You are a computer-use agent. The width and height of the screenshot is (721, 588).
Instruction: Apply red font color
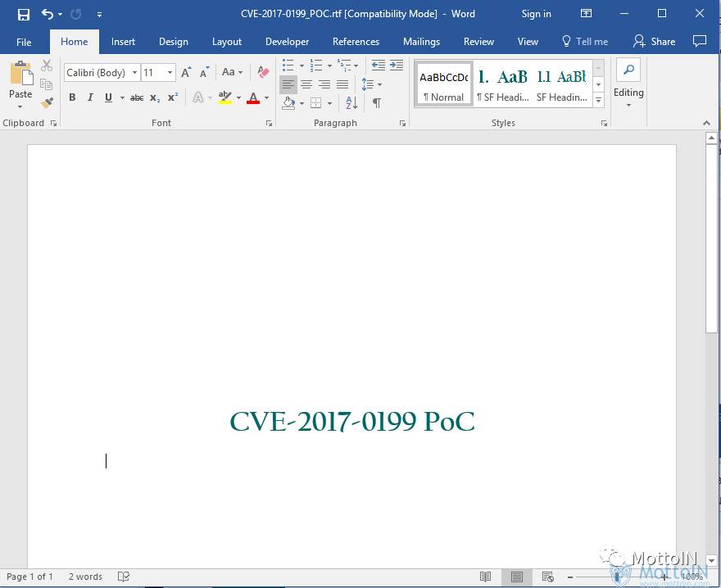(x=253, y=97)
